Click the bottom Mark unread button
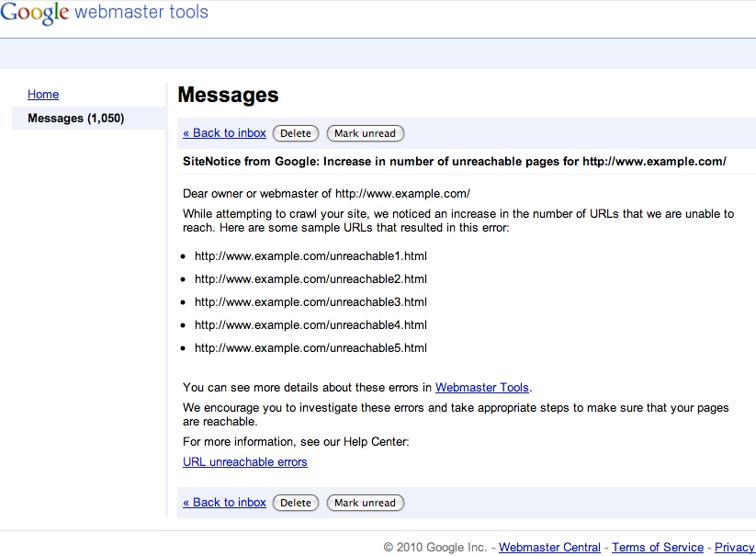756x556 pixels. (x=365, y=503)
